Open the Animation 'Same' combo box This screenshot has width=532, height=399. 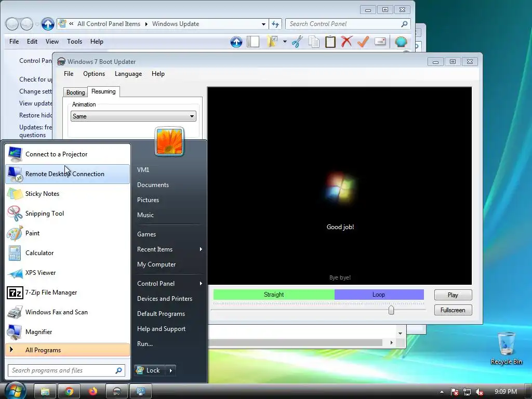point(133,116)
